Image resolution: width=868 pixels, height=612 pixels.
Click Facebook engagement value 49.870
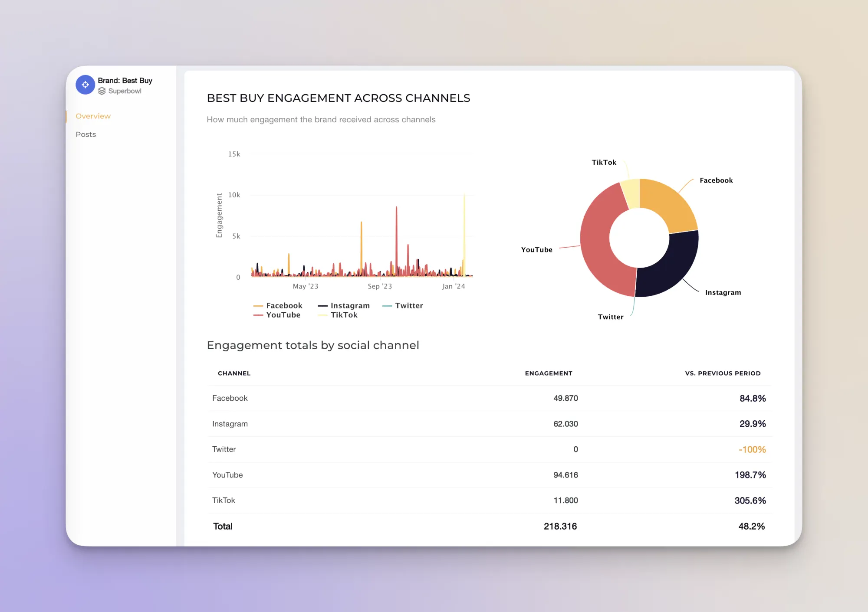click(566, 398)
